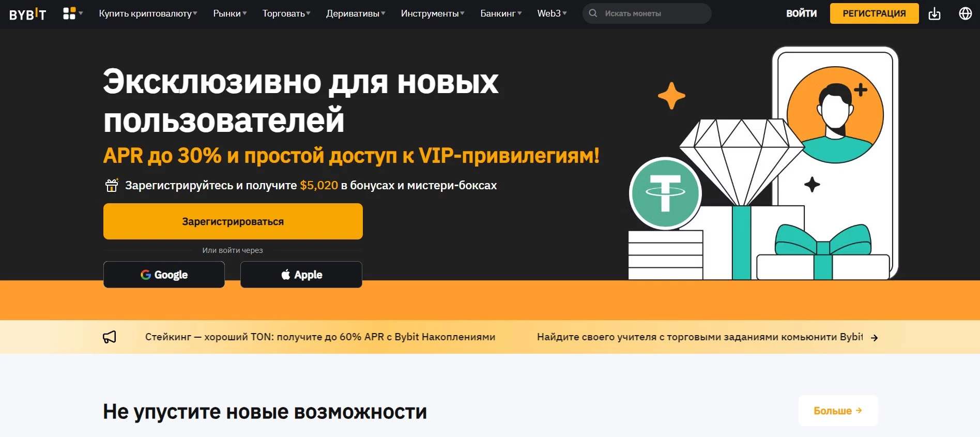980x437 pixels.
Task: Click the gift box bonus icon
Action: pos(112,185)
